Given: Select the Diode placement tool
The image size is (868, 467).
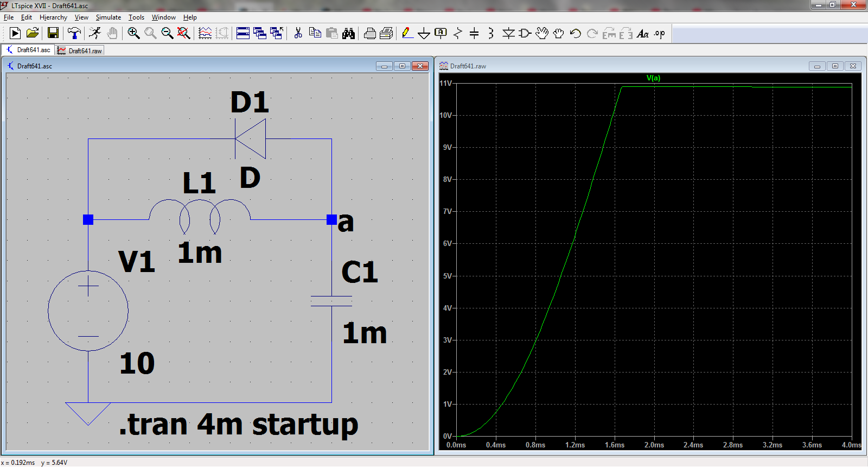Looking at the screenshot, I should (508, 33).
